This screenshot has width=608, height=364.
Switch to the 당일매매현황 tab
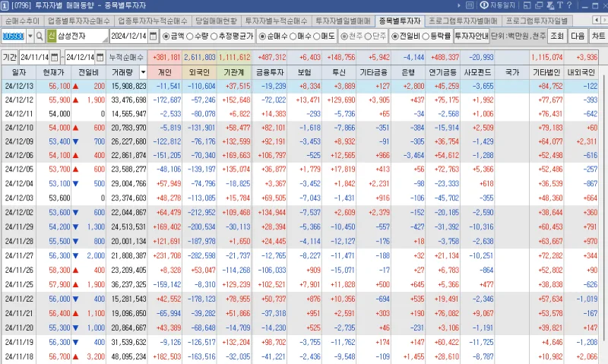tap(217, 21)
